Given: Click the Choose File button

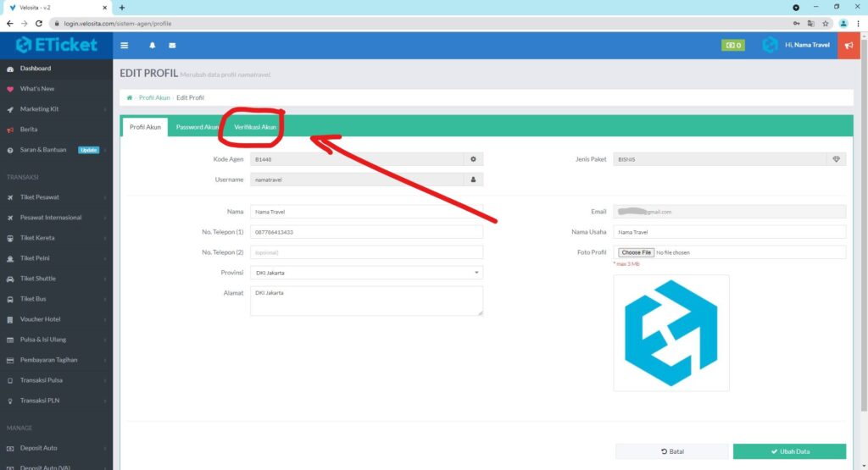Looking at the screenshot, I should tap(636, 252).
